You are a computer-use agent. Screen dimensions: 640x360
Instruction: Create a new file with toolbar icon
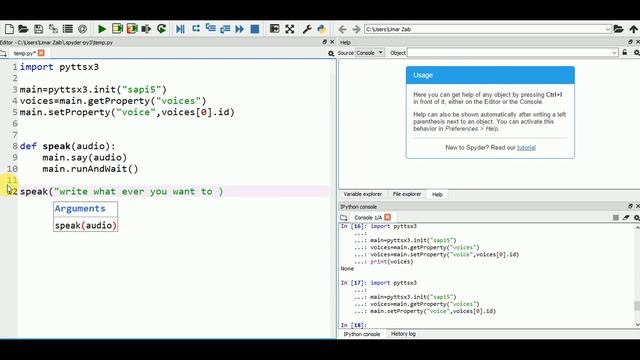9,29
